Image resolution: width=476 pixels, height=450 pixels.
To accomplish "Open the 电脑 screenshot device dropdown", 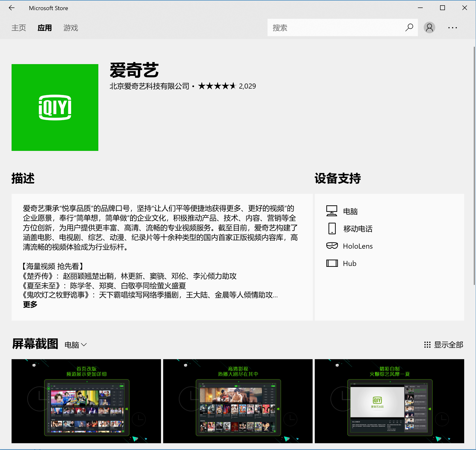I will coord(75,345).
